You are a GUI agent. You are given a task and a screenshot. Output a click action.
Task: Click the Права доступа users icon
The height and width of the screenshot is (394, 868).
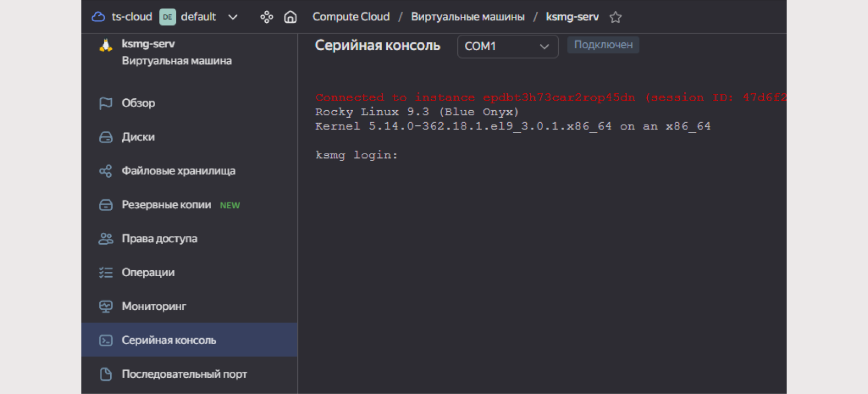[x=106, y=239]
